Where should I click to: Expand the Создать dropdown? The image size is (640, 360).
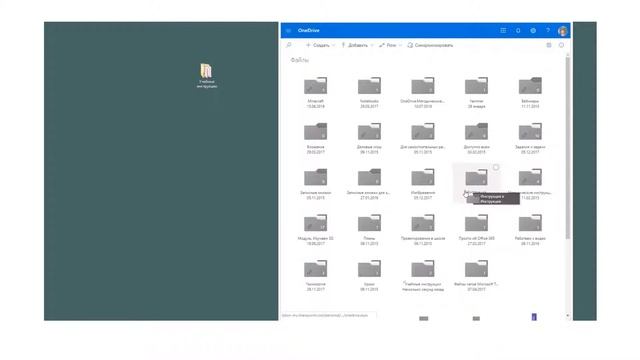(320, 45)
